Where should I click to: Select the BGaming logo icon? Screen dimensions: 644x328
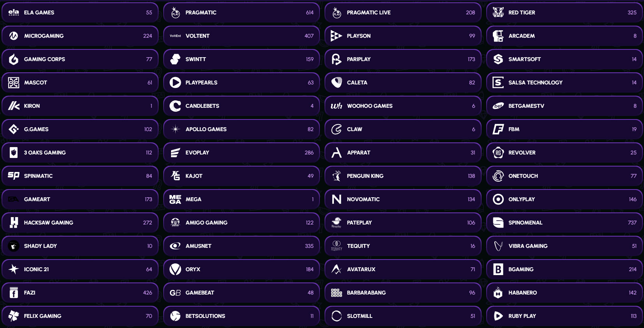498,269
